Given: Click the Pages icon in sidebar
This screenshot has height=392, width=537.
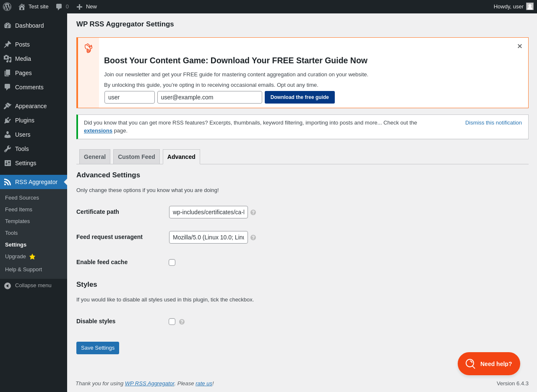Looking at the screenshot, I should pyautogui.click(x=8, y=73).
